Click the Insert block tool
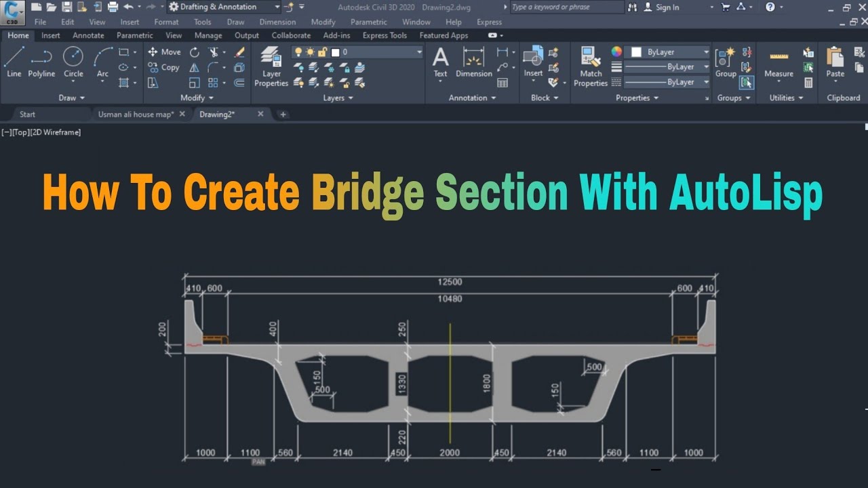Image resolution: width=868 pixels, height=488 pixels. [533, 62]
